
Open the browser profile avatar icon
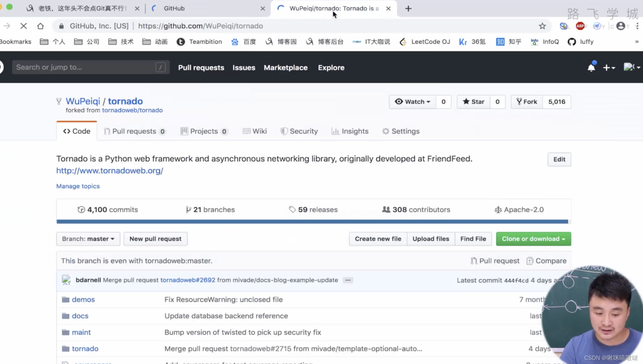[621, 26]
